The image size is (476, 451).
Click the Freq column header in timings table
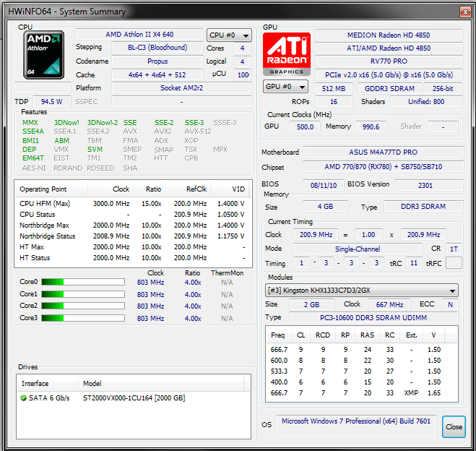point(278,335)
